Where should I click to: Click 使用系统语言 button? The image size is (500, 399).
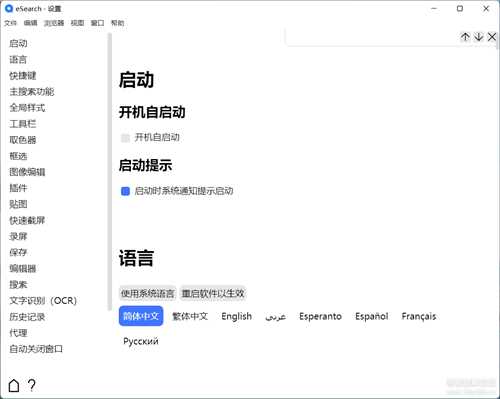coord(148,293)
